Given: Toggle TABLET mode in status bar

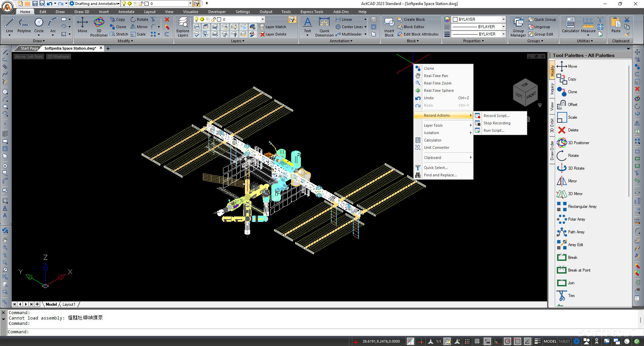Looking at the screenshot, I should pos(564,341).
